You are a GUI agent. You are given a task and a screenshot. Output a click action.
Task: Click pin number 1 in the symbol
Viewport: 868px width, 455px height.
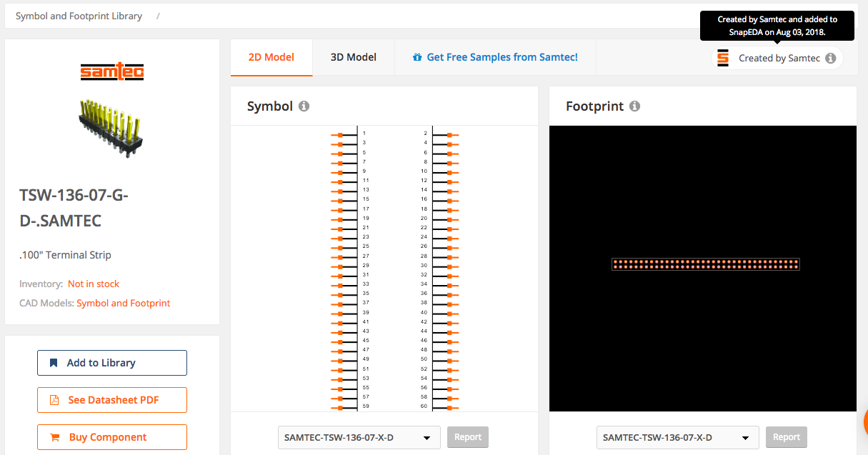point(364,134)
